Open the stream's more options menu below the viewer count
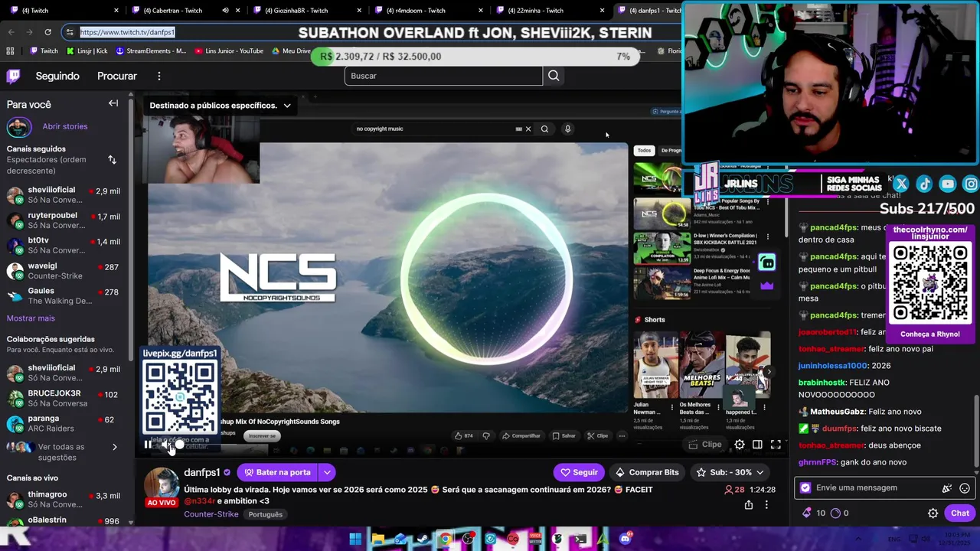The width and height of the screenshot is (980, 551). click(x=766, y=504)
